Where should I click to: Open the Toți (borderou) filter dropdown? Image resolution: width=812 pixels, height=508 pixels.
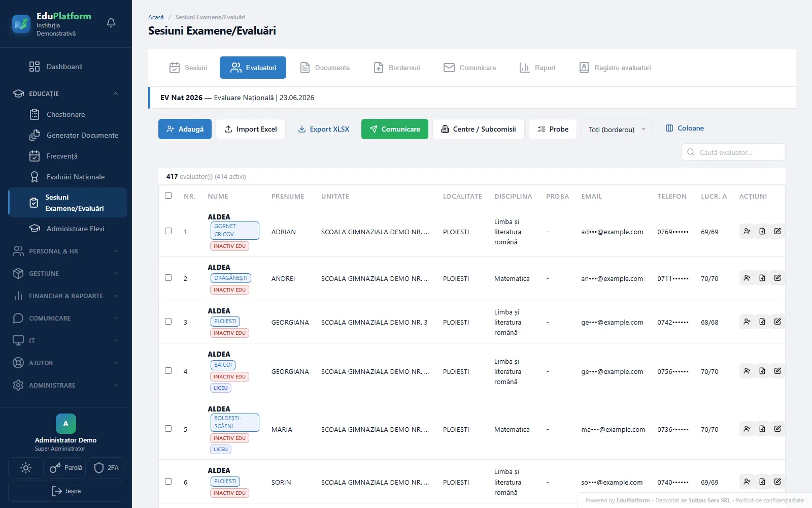617,129
